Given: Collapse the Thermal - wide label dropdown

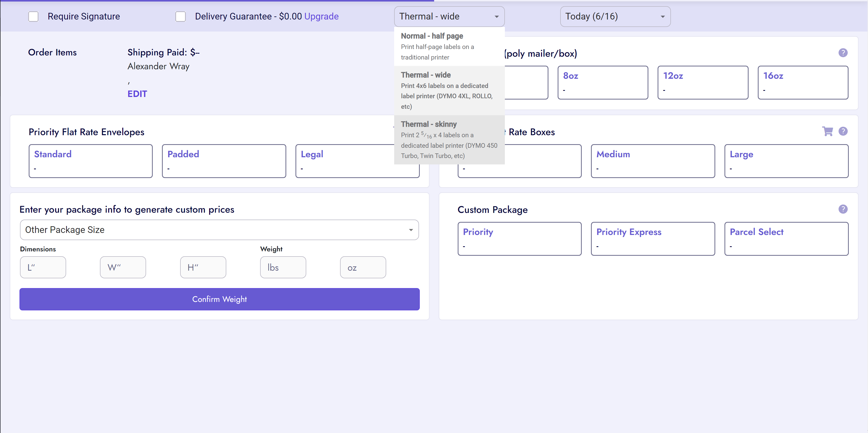Looking at the screenshot, I should (x=449, y=16).
